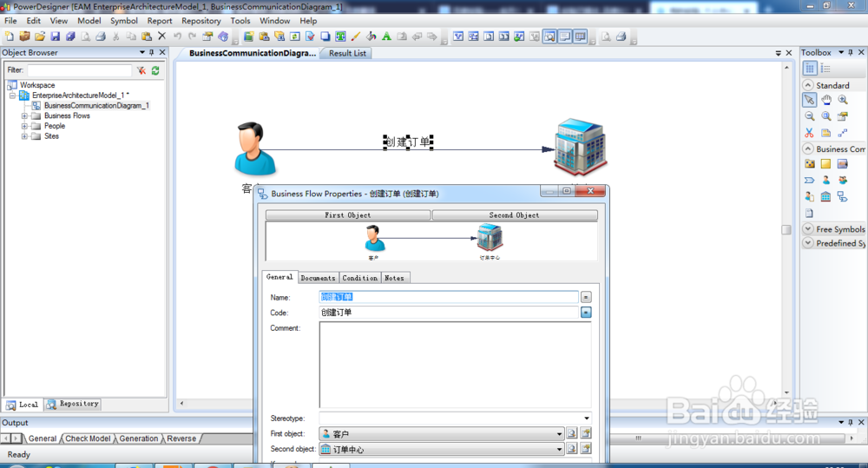This screenshot has height=468, width=868.
Task: Collapse the EnterpriseArchitectureModel_1 tree node
Action: coord(12,96)
